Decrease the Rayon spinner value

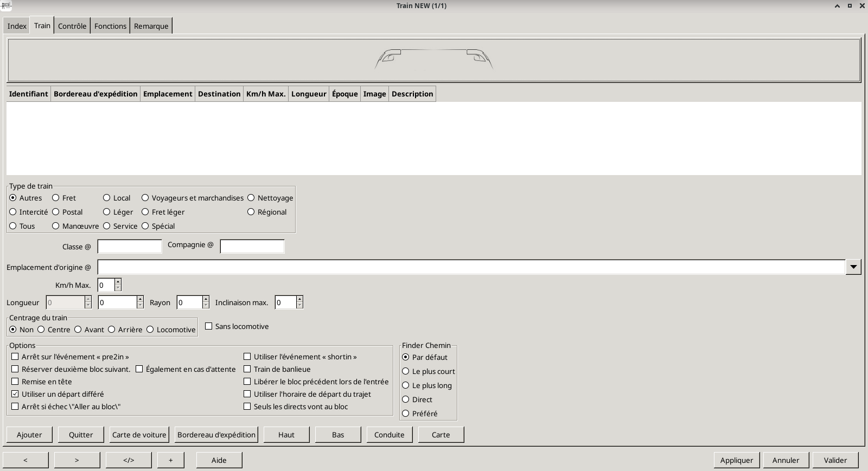pos(206,306)
